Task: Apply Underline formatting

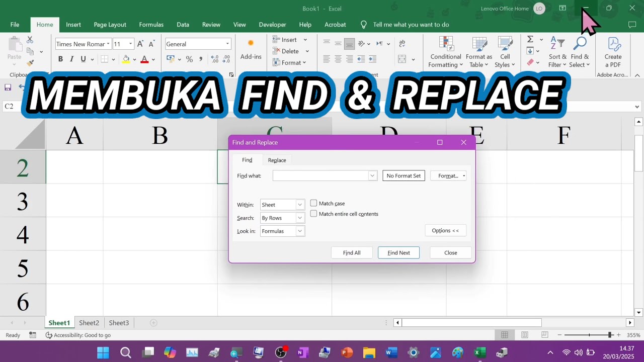Action: click(83, 59)
